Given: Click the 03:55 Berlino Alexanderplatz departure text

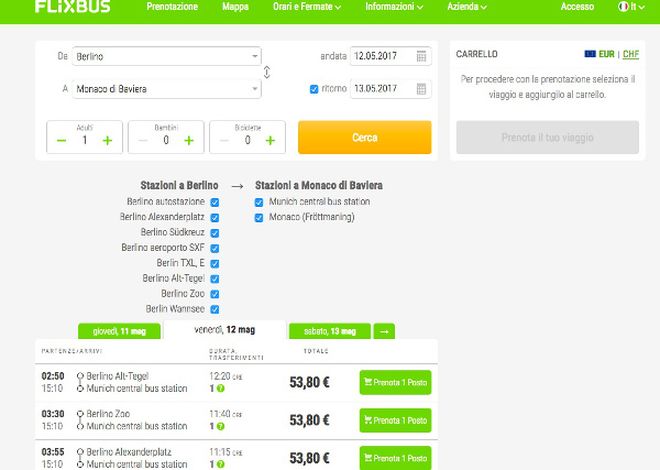Looking at the screenshot, I should 129,452.
